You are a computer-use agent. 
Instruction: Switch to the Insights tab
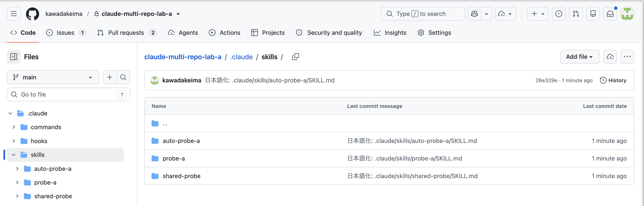pyautogui.click(x=390, y=33)
